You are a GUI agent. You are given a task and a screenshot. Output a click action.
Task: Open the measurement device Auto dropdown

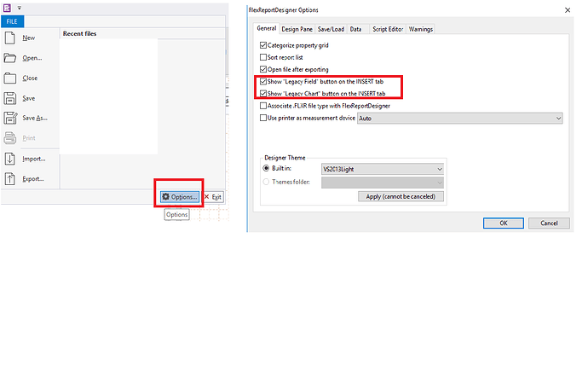pyautogui.click(x=460, y=118)
